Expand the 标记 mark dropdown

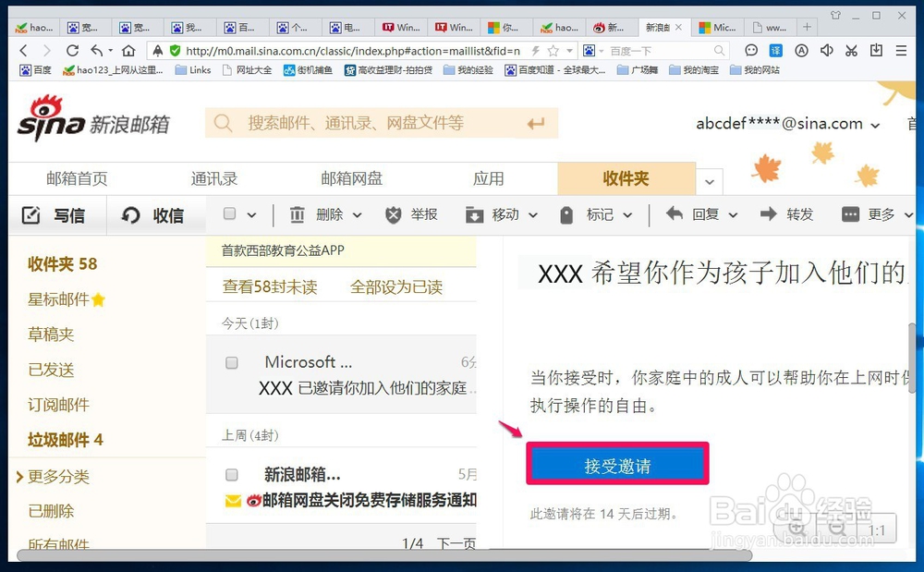click(x=627, y=215)
